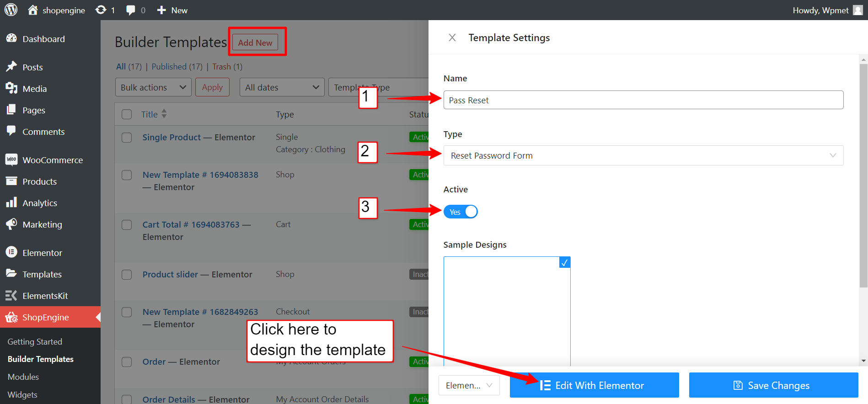The image size is (868, 404).
Task: Check the Single Product row checkbox
Action: [127, 138]
